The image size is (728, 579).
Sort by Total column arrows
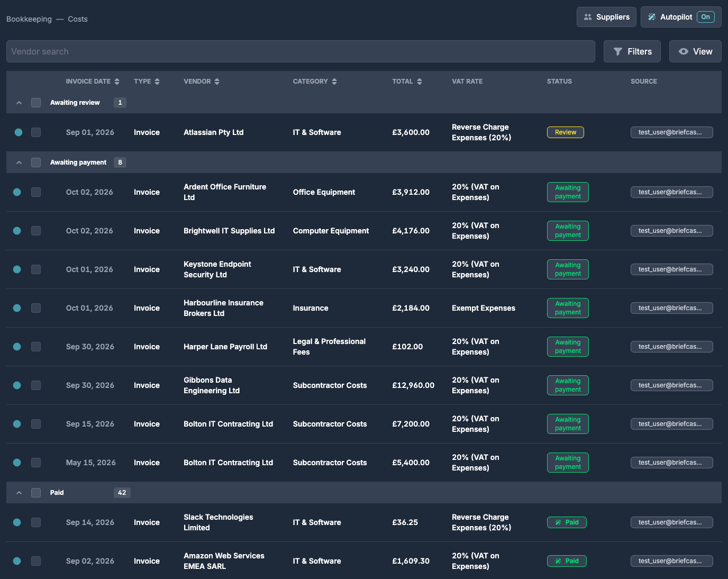[x=420, y=82]
